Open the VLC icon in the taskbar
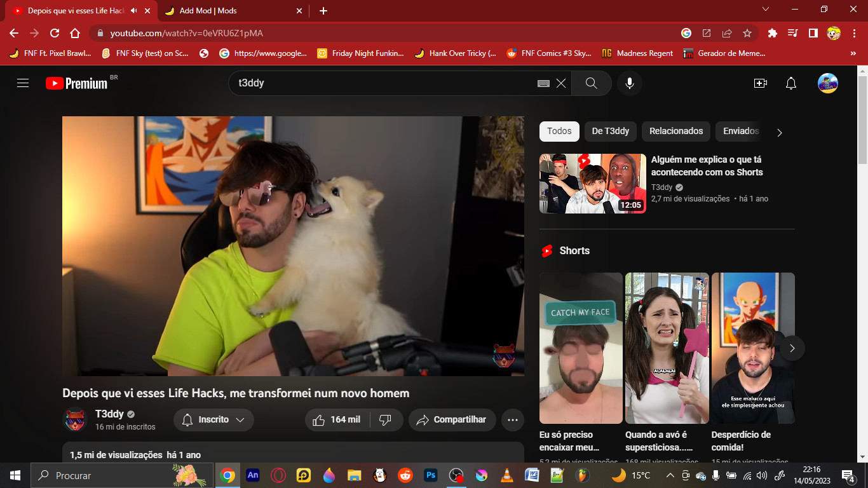The height and width of the screenshot is (488, 868). click(x=507, y=475)
